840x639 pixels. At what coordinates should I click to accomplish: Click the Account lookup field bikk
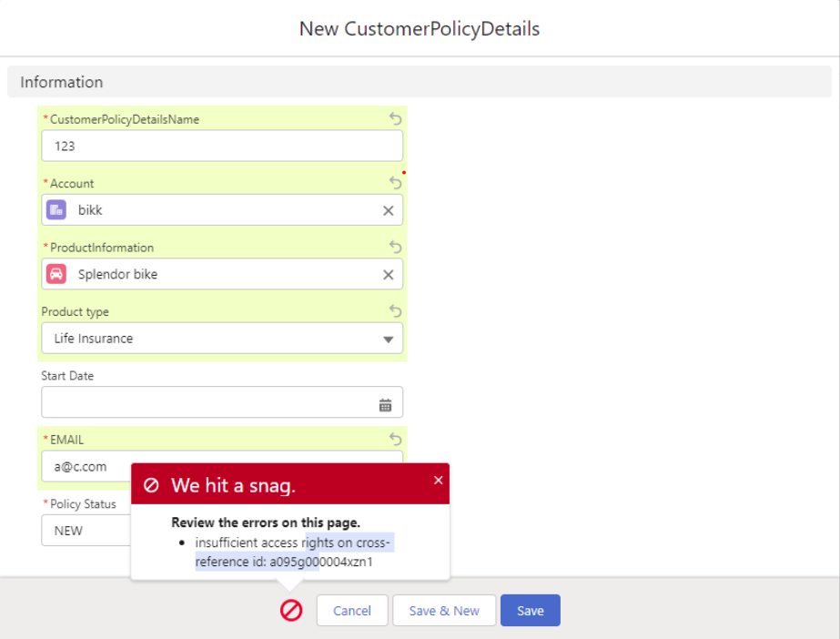[x=222, y=210]
